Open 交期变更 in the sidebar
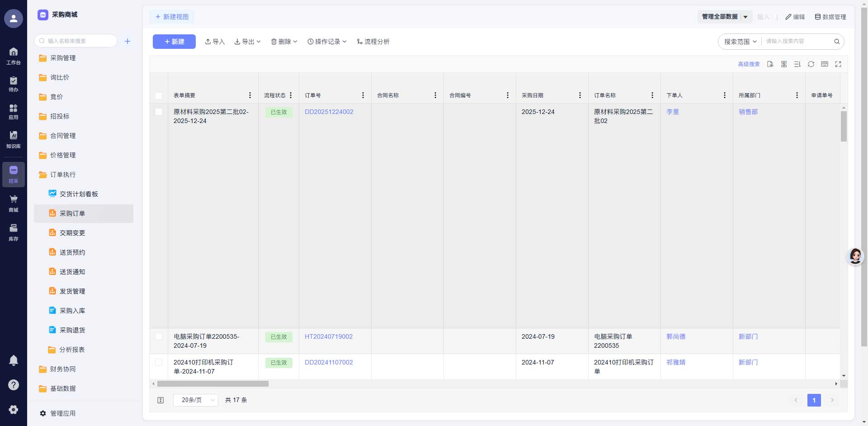868x426 pixels. [72, 233]
